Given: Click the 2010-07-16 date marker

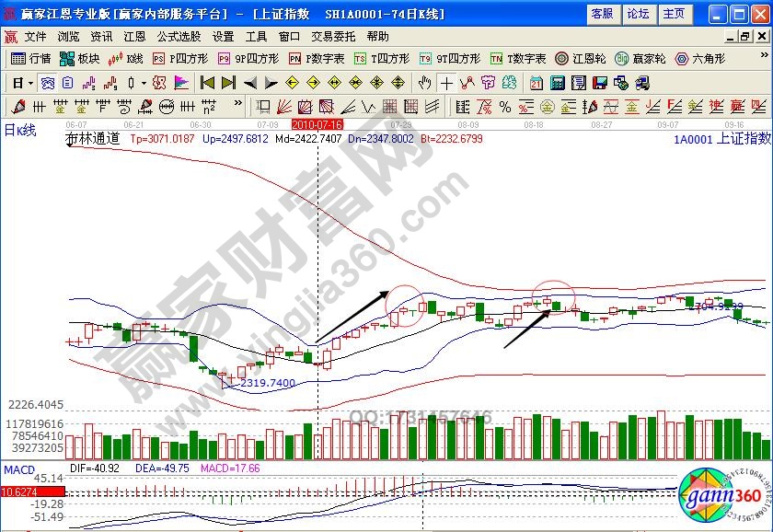Looking at the screenshot, I should point(317,123).
